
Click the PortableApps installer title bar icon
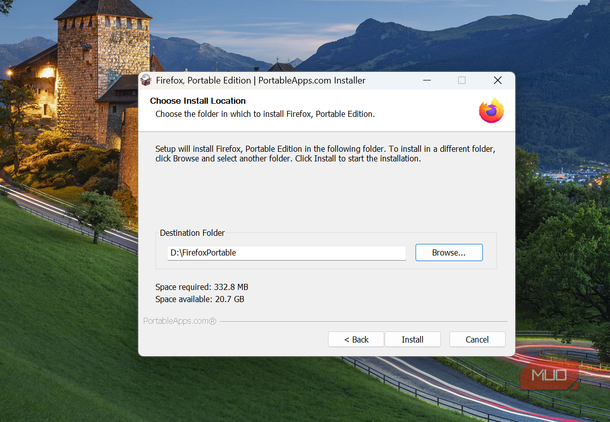tap(146, 80)
